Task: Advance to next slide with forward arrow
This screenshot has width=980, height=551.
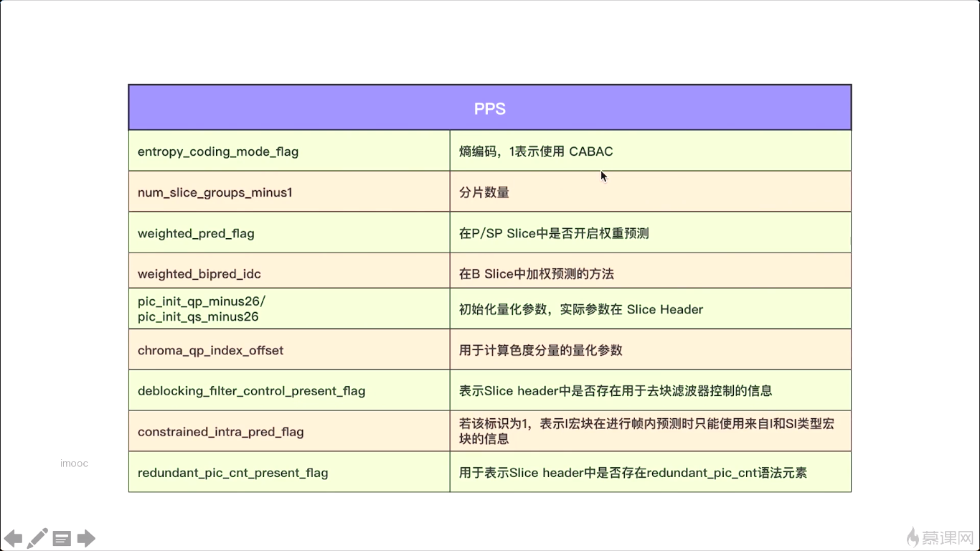Action: [86, 538]
